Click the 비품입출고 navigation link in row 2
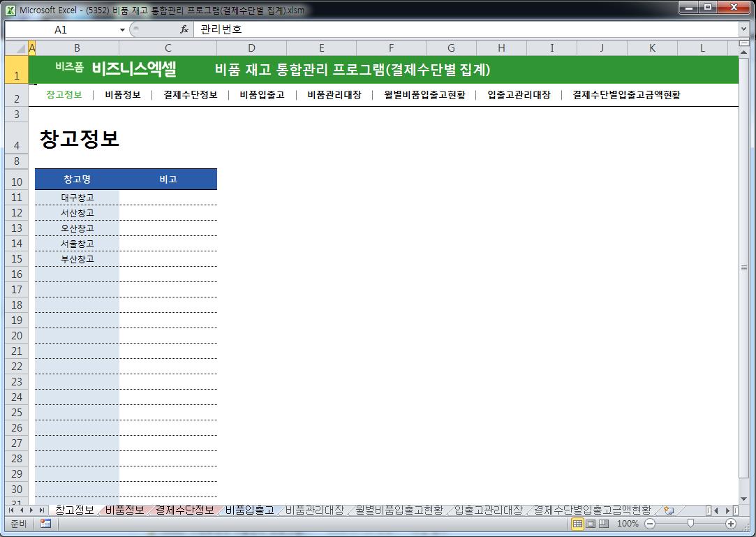 [262, 94]
